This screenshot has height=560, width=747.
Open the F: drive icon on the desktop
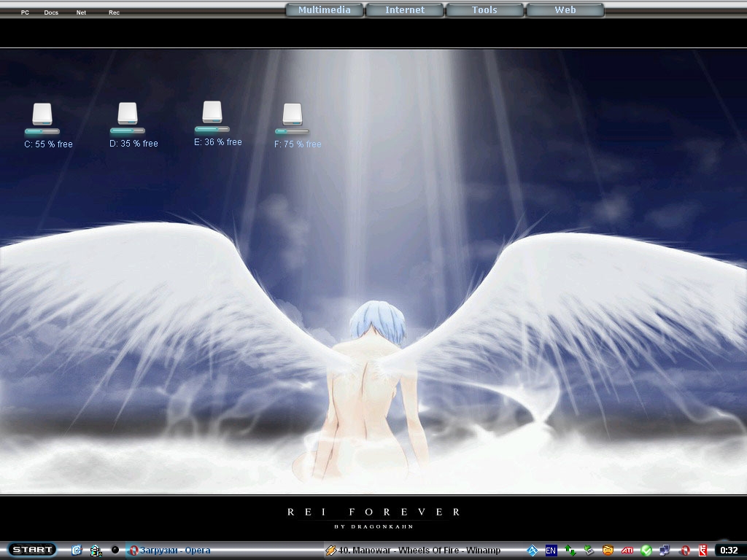292,114
